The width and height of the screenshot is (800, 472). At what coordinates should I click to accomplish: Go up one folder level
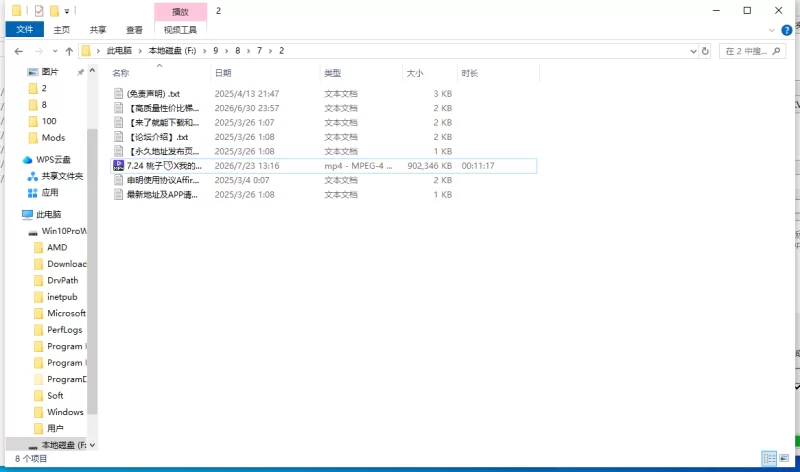[x=69, y=51]
